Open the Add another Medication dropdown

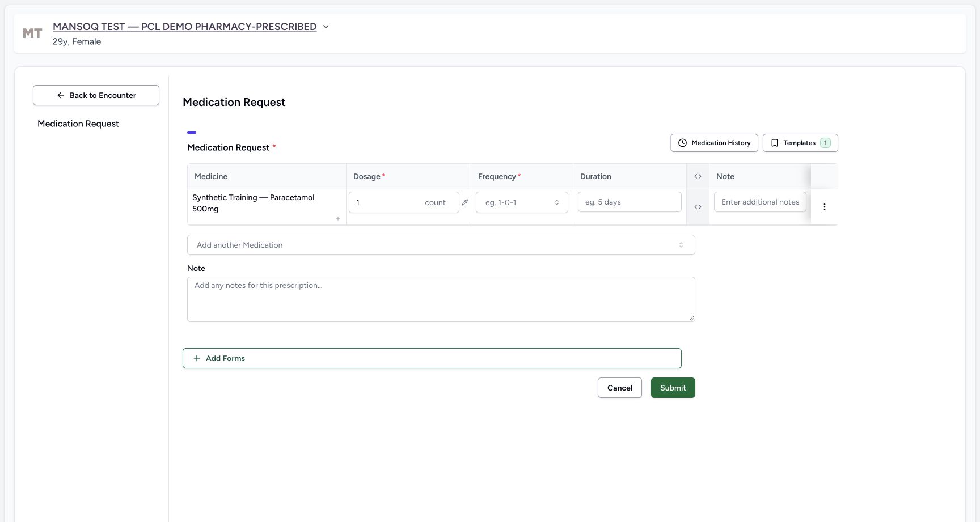point(441,245)
